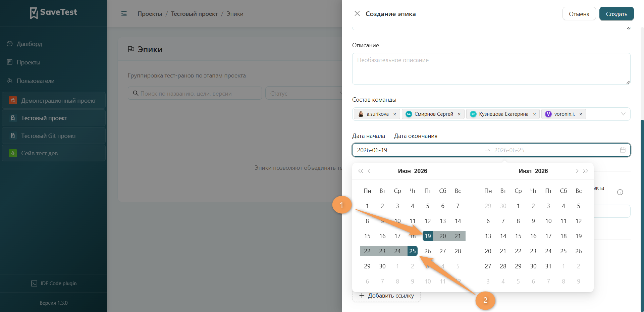Remove voronin.i. tag from team
This screenshot has width=644, height=312.
click(581, 114)
